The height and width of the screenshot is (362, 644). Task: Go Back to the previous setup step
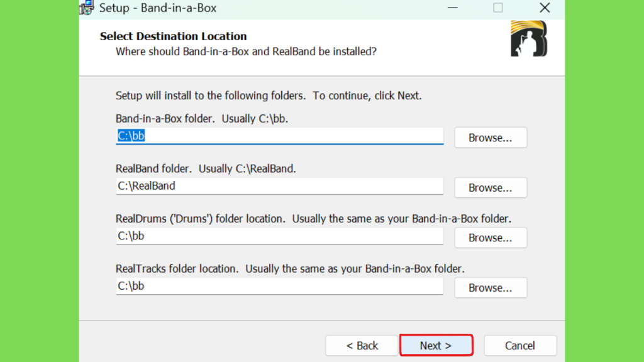pos(362,346)
